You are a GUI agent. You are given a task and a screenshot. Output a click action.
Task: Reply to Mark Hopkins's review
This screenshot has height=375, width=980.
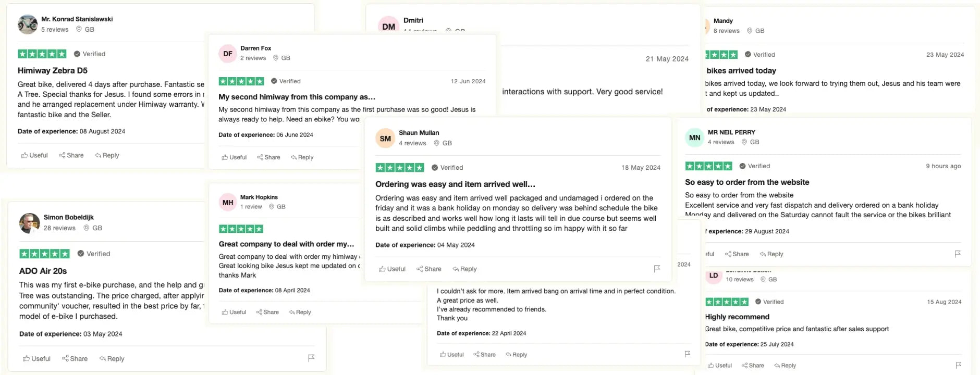coord(300,312)
